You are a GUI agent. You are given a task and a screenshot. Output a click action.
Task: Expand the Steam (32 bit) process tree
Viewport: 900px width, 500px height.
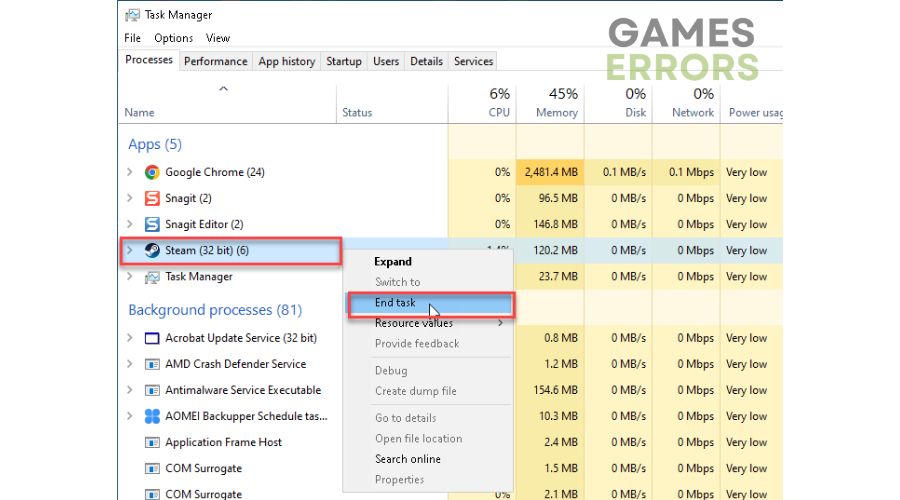pos(130,250)
